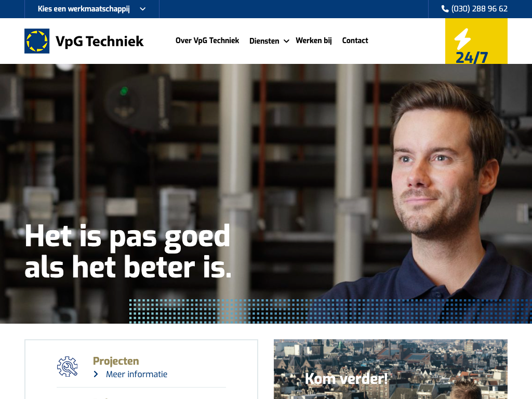The width and height of the screenshot is (532, 399).
Task: Click the phone handset icon
Action: click(x=445, y=9)
